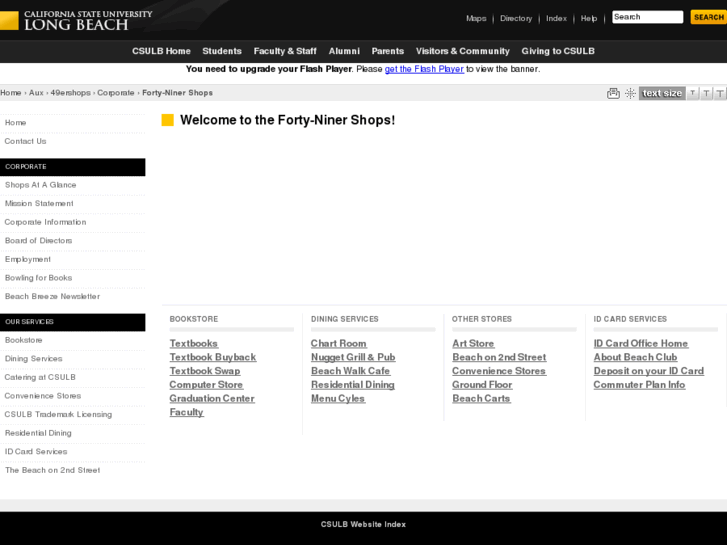
Task: Open the About Beach Club link
Action: [635, 358]
